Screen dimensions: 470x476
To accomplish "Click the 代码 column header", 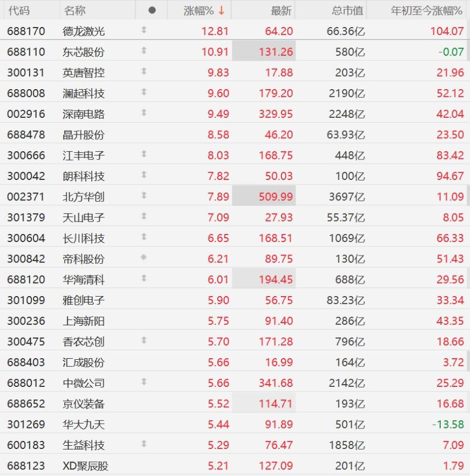I will (x=19, y=10).
